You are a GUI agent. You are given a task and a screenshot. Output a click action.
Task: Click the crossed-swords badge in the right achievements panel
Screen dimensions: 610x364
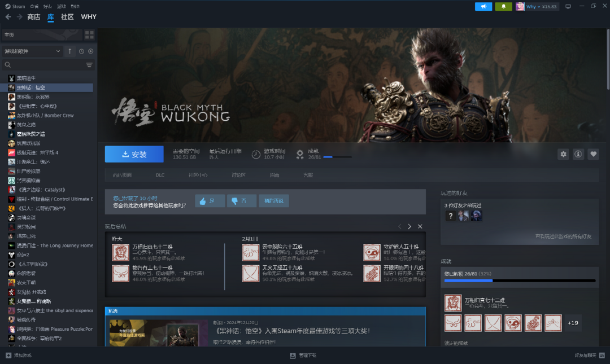(493, 323)
